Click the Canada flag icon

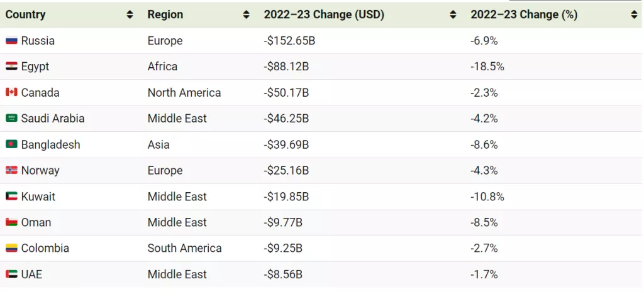tap(11, 92)
